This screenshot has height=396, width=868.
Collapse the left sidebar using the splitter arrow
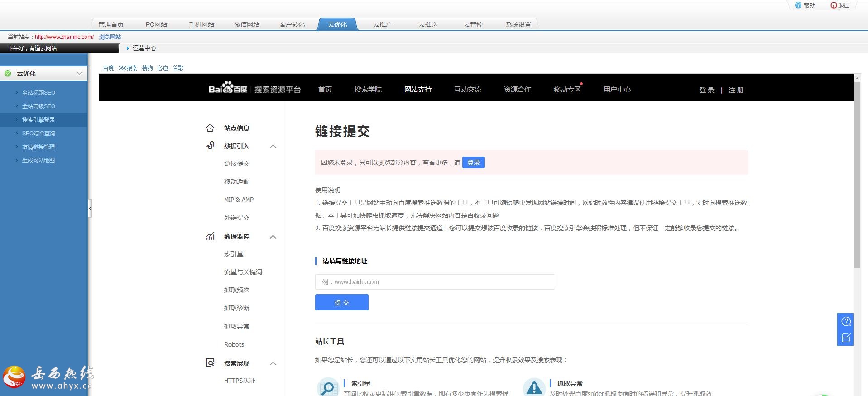coord(90,209)
